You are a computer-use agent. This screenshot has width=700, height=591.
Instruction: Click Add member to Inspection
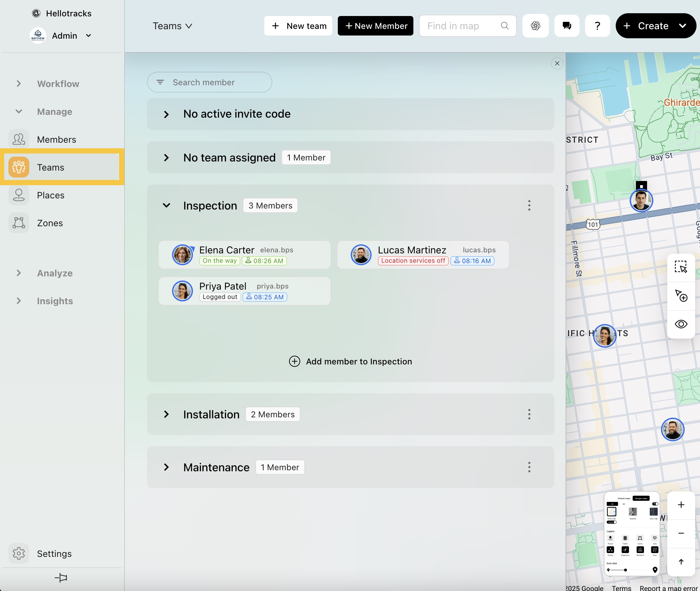(x=350, y=361)
